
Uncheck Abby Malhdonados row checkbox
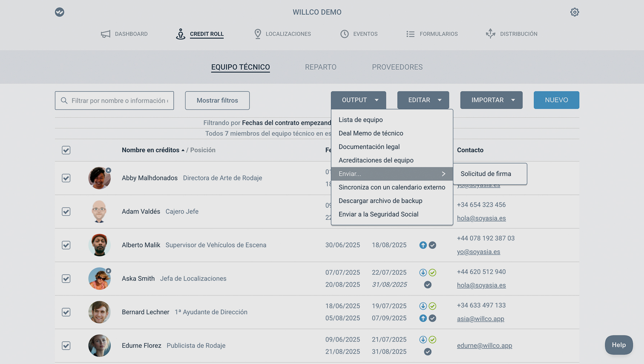coord(66,178)
